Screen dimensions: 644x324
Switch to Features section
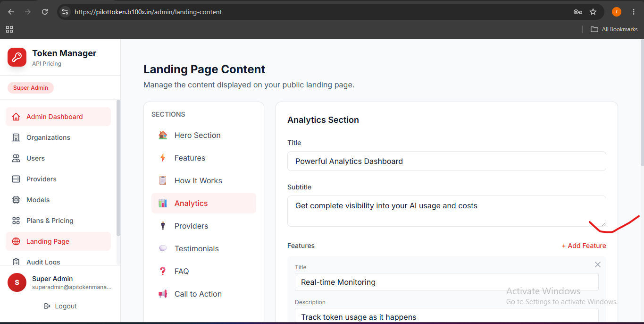click(204, 158)
